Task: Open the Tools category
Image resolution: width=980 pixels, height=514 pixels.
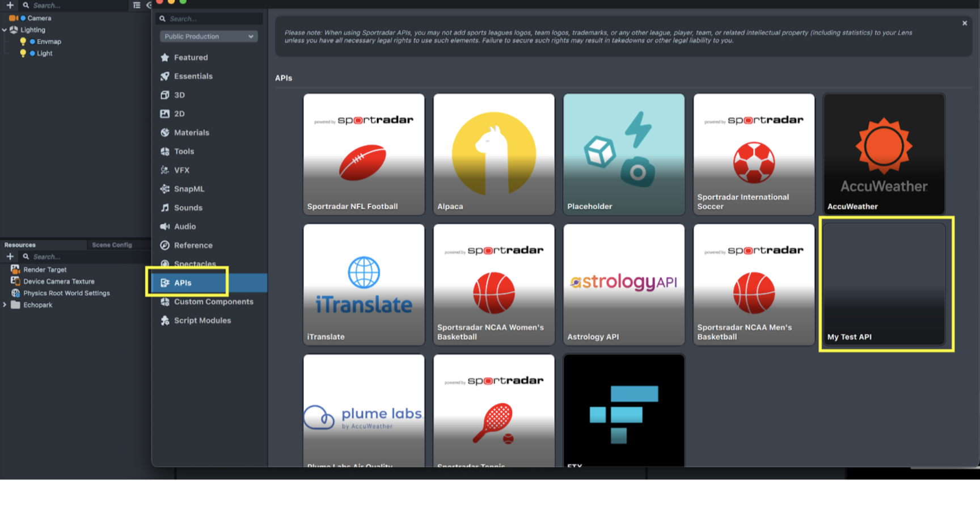Action: (184, 151)
